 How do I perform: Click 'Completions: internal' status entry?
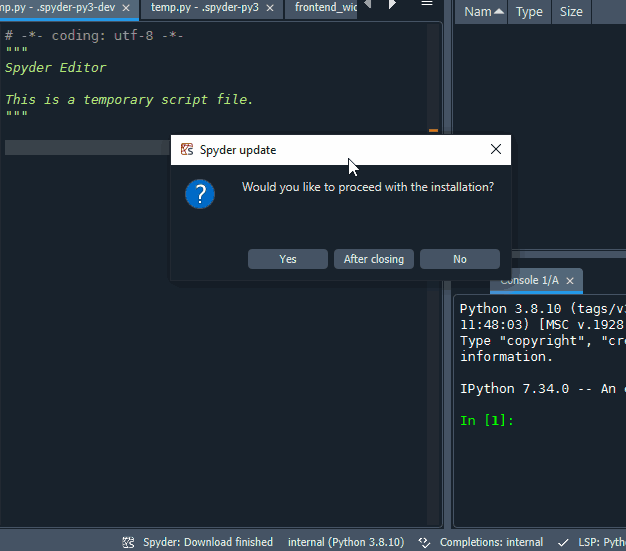click(x=491, y=542)
